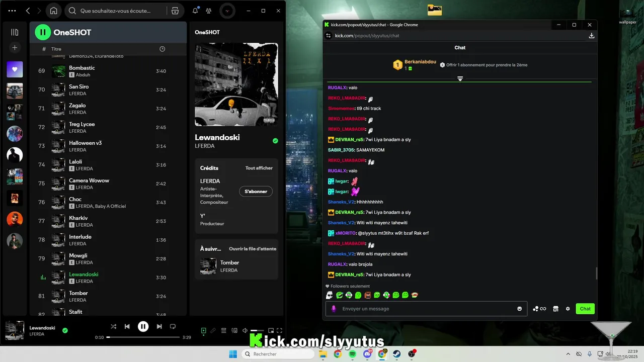The width and height of the screenshot is (644, 362).
Task: Open Windows Start menu
Action: tap(233, 354)
